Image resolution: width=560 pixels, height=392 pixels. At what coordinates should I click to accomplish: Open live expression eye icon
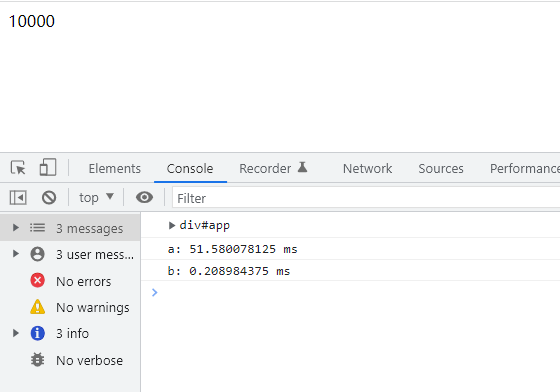[x=144, y=197]
